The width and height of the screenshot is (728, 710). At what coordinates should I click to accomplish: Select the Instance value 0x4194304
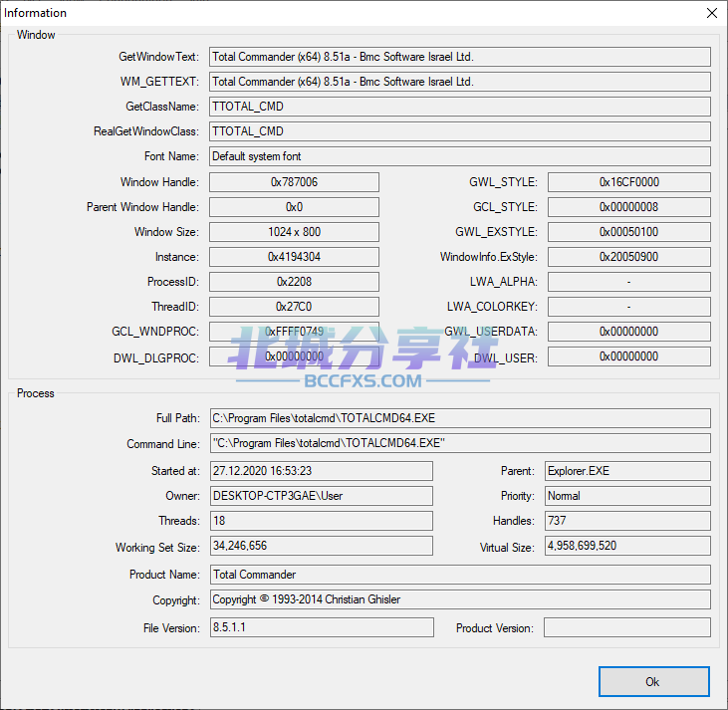[x=294, y=257]
